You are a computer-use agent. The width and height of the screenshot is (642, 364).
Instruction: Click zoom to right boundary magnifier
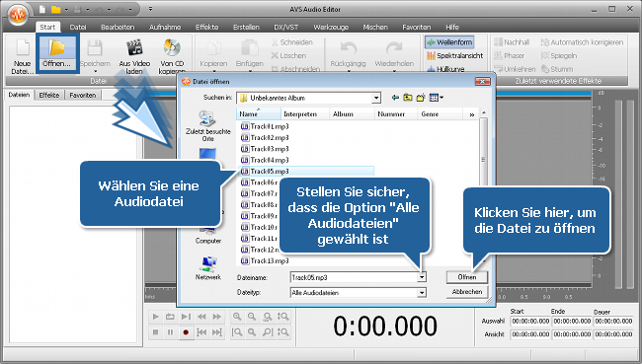coord(268,332)
